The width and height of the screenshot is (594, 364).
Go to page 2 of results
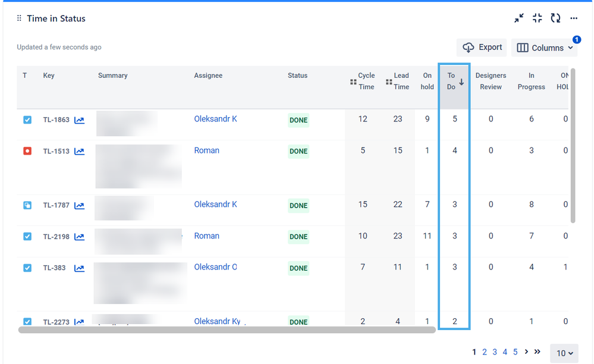point(485,352)
